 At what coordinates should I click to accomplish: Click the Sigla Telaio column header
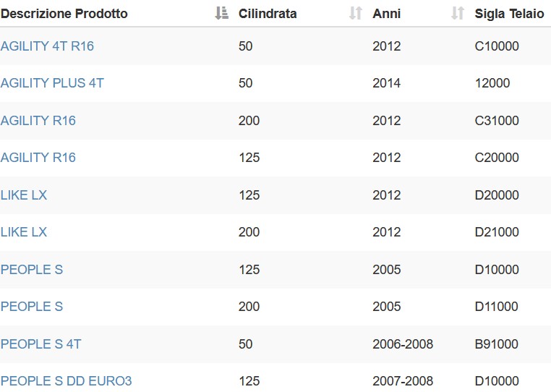[x=509, y=14]
